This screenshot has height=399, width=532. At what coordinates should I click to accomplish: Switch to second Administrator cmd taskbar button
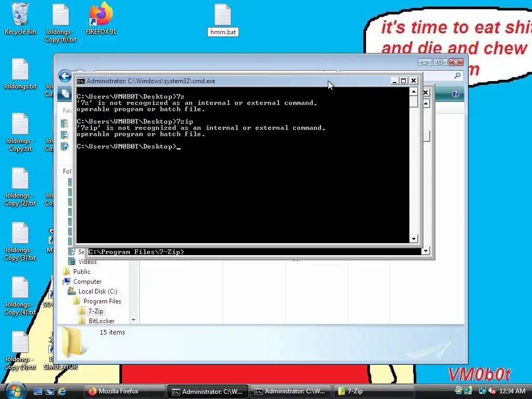pyautogui.click(x=291, y=391)
